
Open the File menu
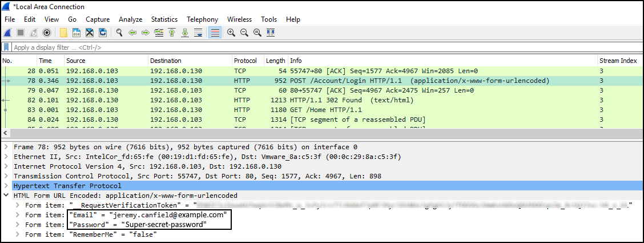[x=10, y=19]
